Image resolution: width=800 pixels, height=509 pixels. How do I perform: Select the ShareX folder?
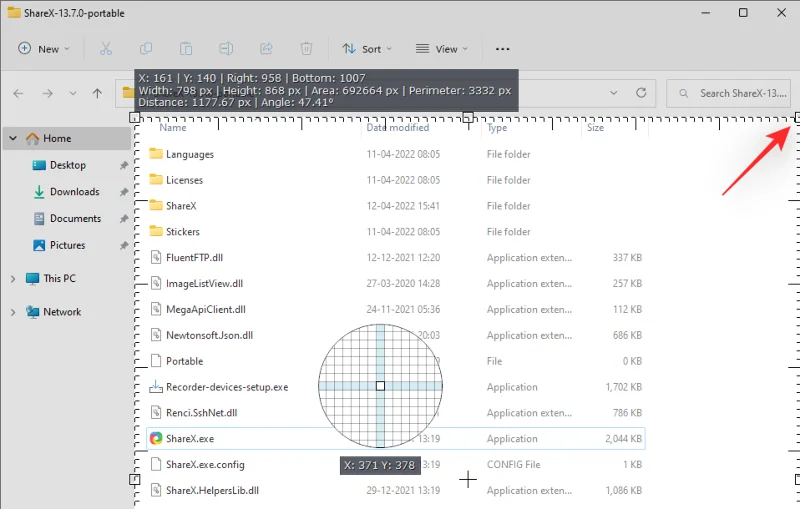(x=181, y=206)
